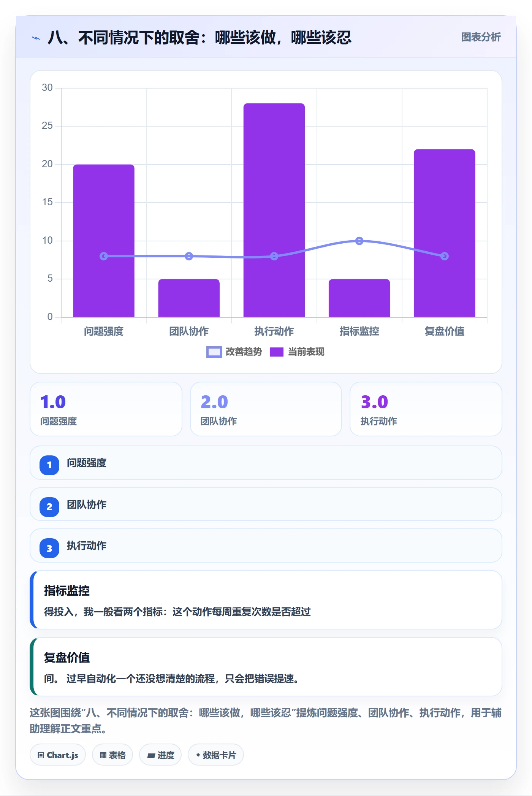532x796 pixels.
Task: Click the trend line point above 指标监控
Action: 359,241
